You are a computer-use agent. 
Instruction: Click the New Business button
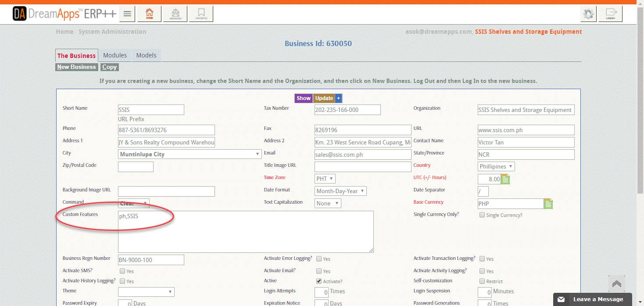click(x=76, y=67)
